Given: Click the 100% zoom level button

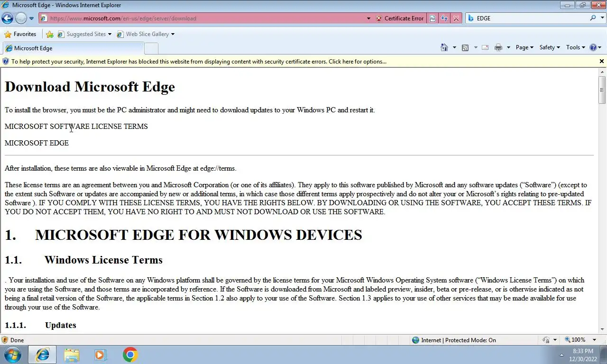Looking at the screenshot, I should point(575,340).
